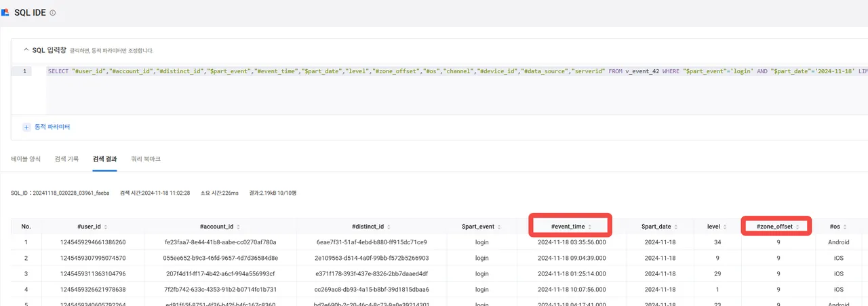Image resolution: width=868 pixels, height=306 pixels.
Task: Sort by the #os column arrows
Action: [x=845, y=227]
